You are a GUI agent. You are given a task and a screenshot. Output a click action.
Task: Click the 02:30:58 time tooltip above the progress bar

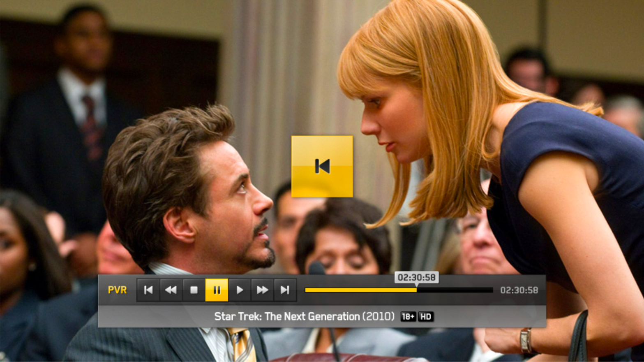(416, 278)
